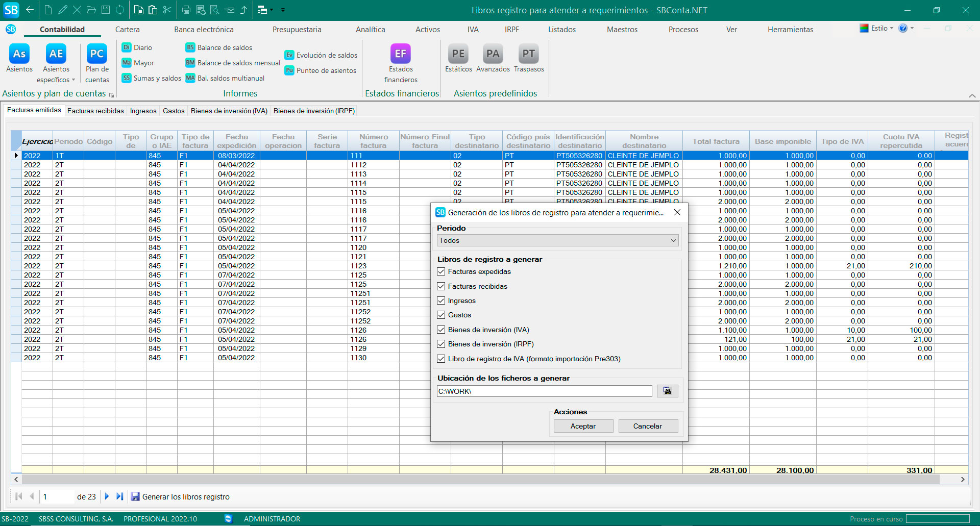Click the file location input field
Image resolution: width=980 pixels, height=526 pixels.
(544, 391)
